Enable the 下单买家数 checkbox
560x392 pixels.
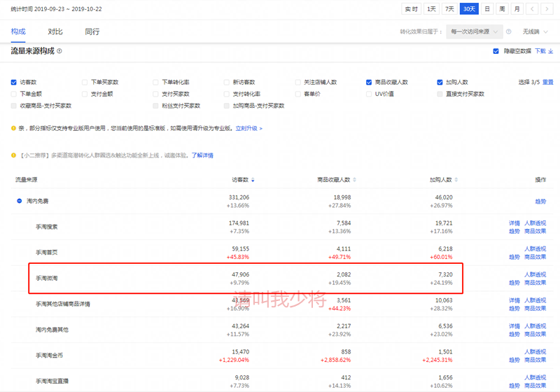[85, 82]
